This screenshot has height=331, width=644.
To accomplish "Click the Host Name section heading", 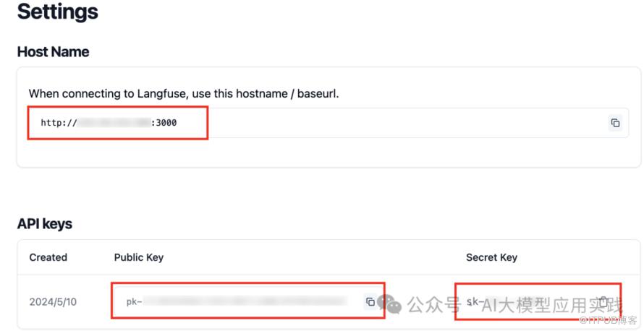I will (x=54, y=52).
